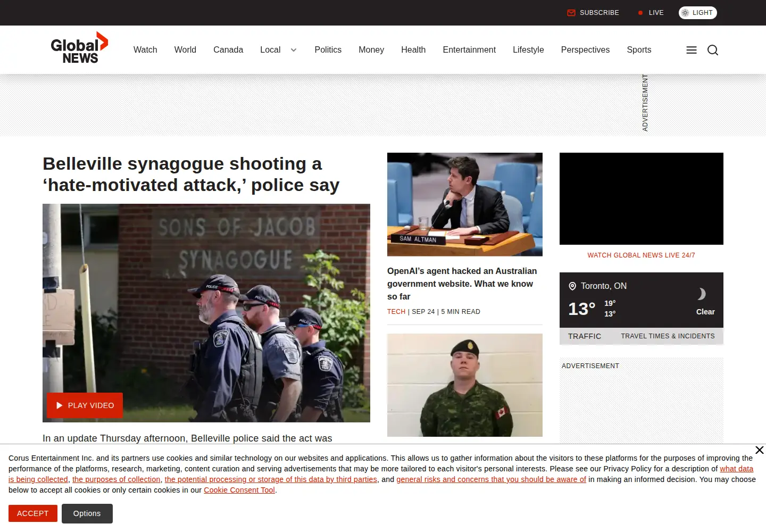The width and height of the screenshot is (766, 532).
Task: Select the Perspectives nav item
Action: (585, 49)
